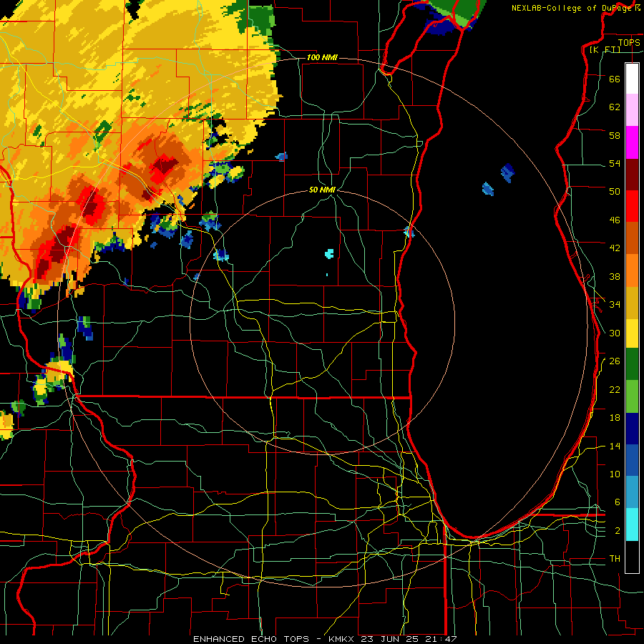Click the 18 legend tick value
Screen dimensions: 644x644
click(x=615, y=417)
